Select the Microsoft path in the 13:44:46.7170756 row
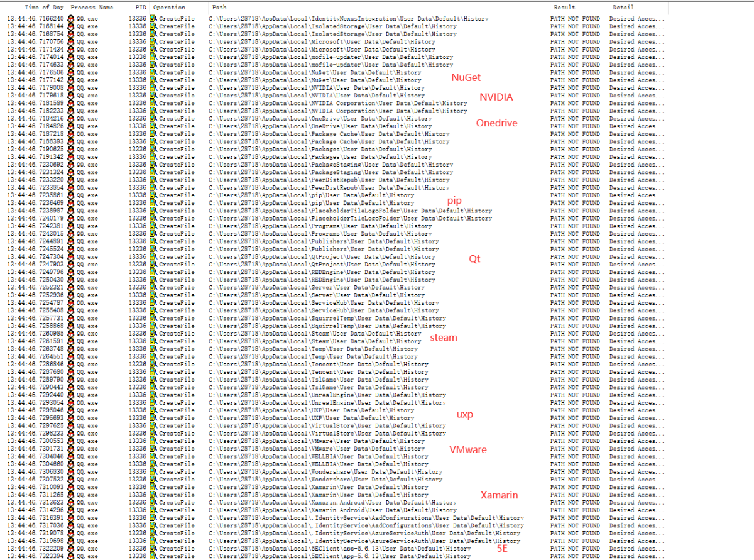 (x=322, y=41)
